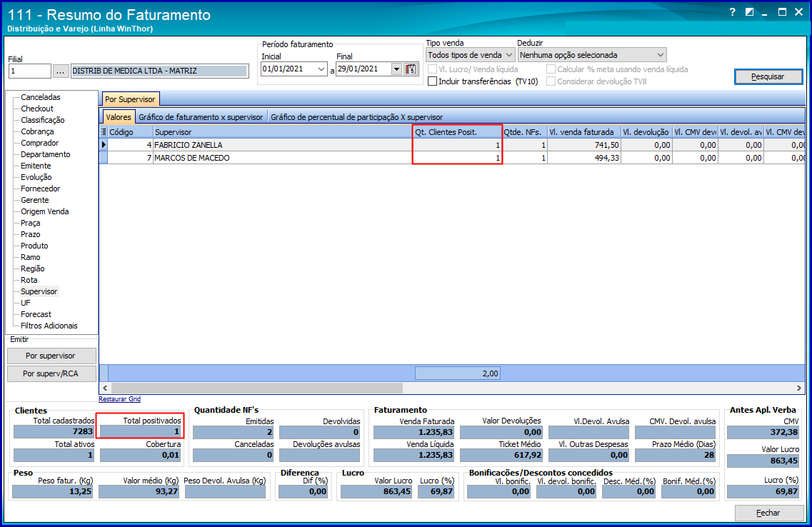Select Emitente in the tree
812x527 pixels.
(36, 166)
